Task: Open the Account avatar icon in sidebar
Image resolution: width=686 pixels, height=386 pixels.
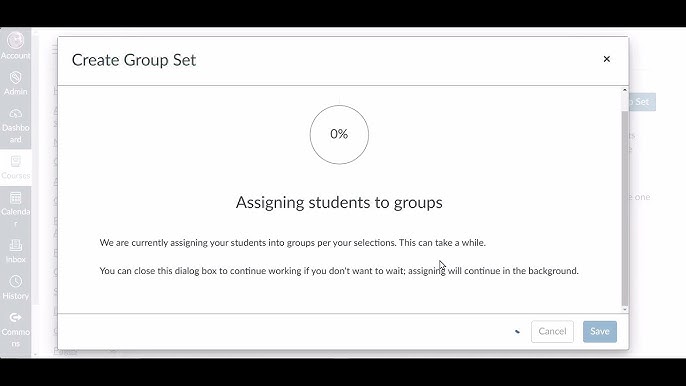Action: [x=15, y=40]
